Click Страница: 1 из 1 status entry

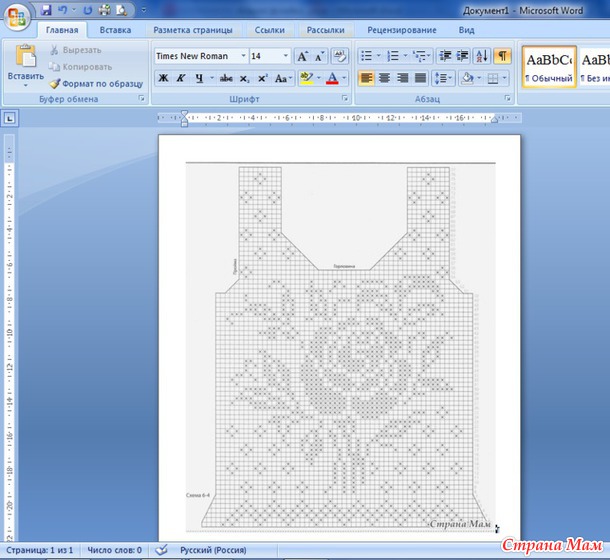point(40,550)
